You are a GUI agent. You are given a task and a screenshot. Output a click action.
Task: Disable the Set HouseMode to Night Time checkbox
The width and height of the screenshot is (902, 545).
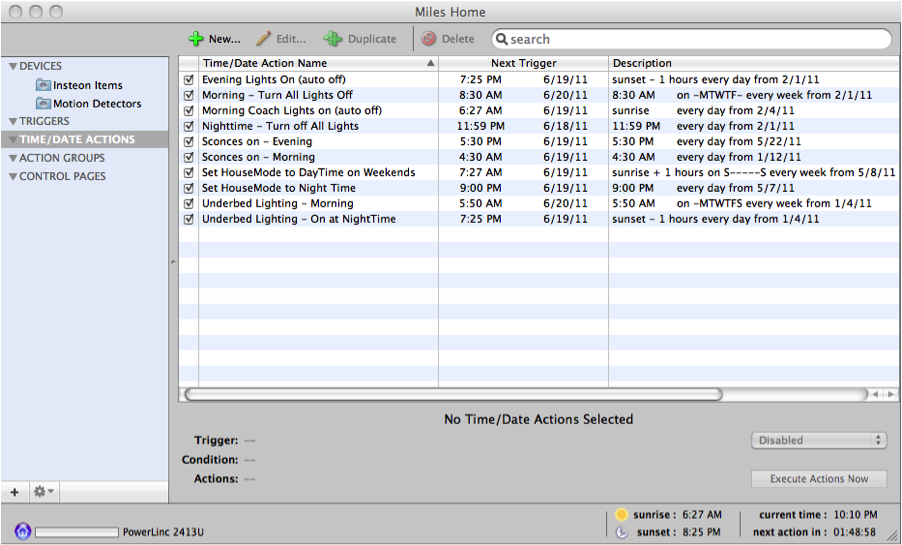coord(188,188)
